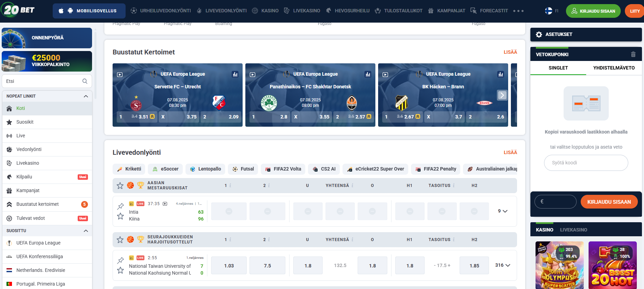The height and width of the screenshot is (289, 644).
Task: Open Gates of Olympus Super Scatter game
Action: [x=559, y=265]
